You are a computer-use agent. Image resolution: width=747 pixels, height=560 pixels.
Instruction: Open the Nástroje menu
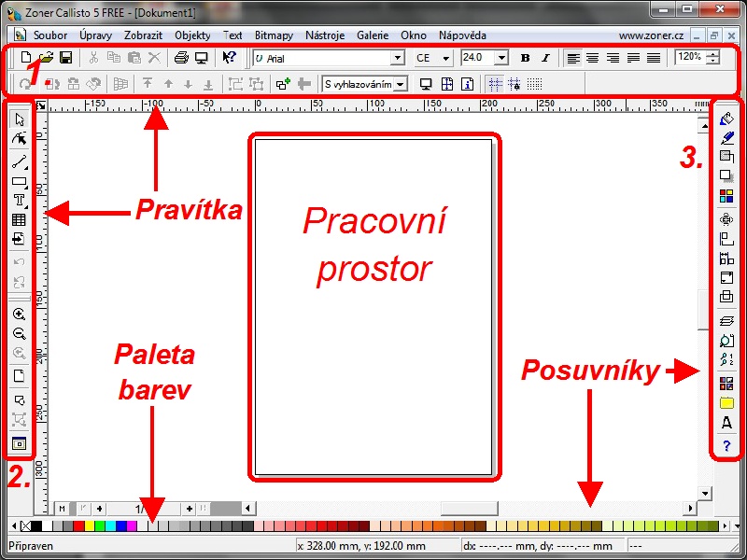(325, 35)
